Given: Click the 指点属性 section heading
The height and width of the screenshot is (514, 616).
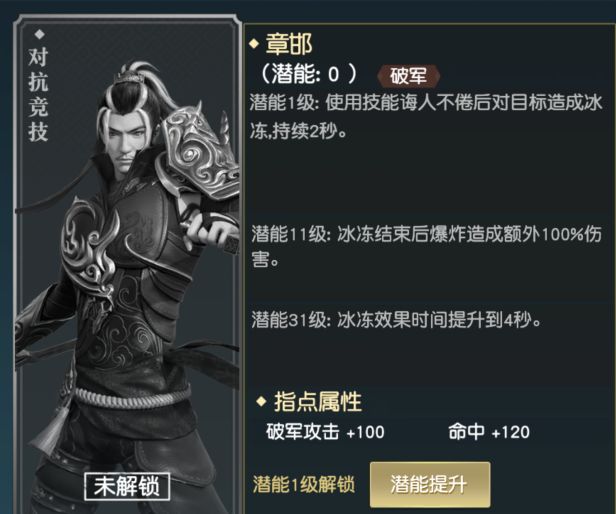Looking at the screenshot, I should (x=318, y=402).
